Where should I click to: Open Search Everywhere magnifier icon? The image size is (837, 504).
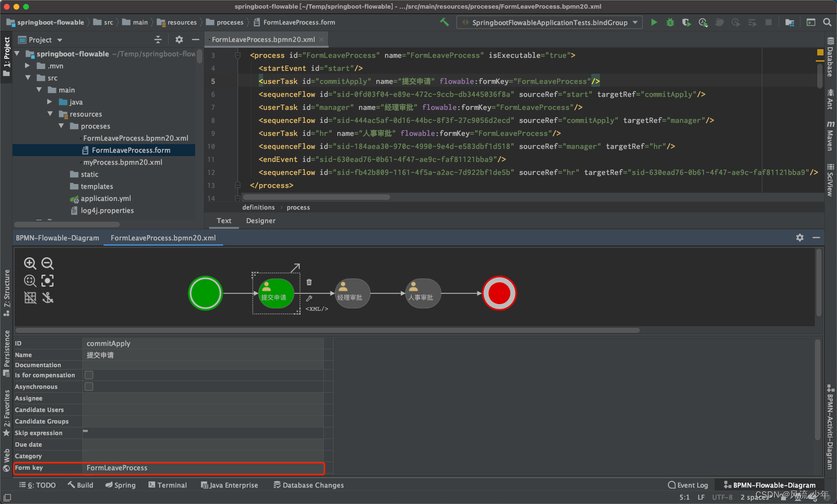click(827, 22)
